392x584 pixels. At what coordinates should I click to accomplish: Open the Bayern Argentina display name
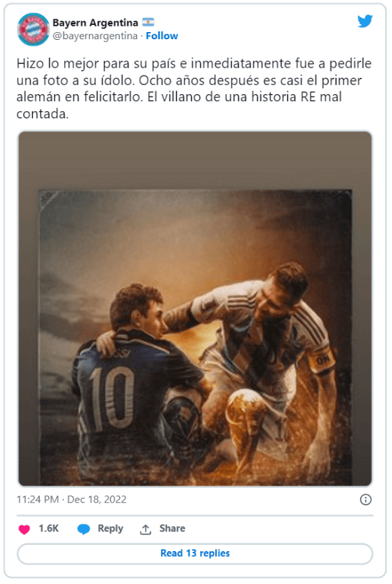(x=96, y=23)
